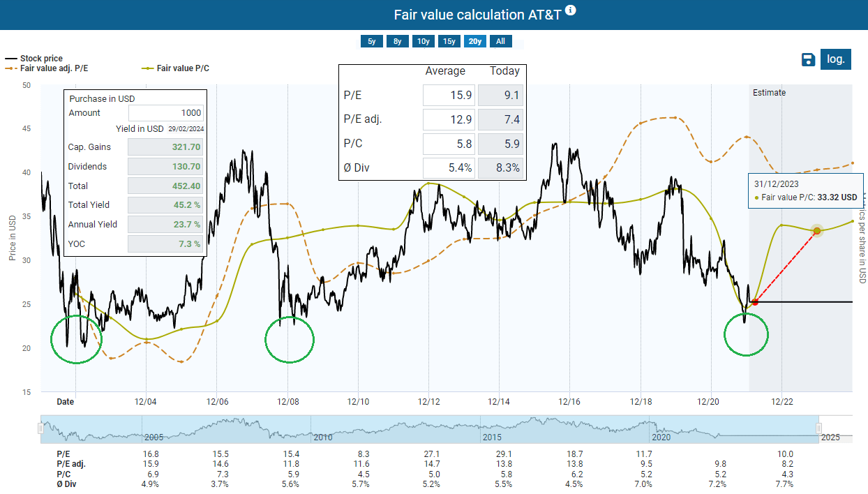Click the red current price point marker

click(755, 302)
